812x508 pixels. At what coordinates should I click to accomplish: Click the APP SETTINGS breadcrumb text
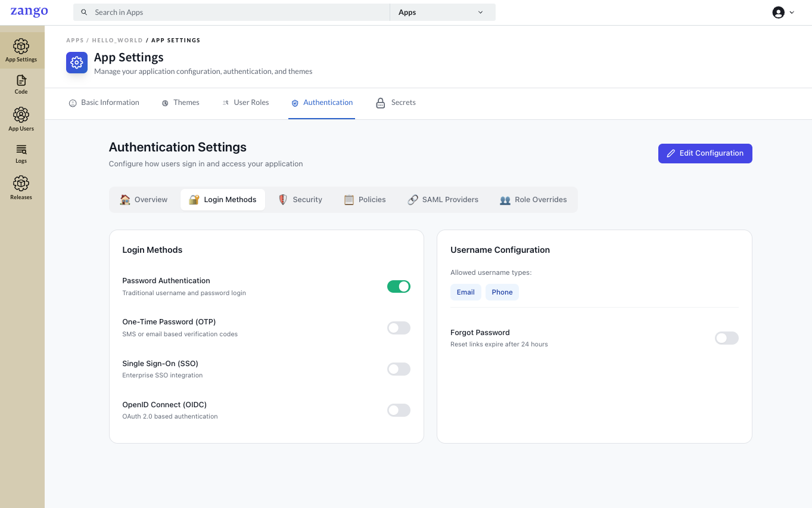point(176,41)
